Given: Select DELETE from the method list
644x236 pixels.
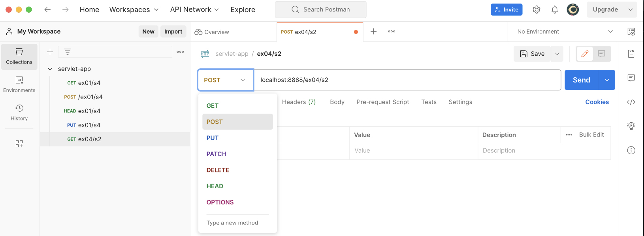Looking at the screenshot, I should (x=237, y=170).
